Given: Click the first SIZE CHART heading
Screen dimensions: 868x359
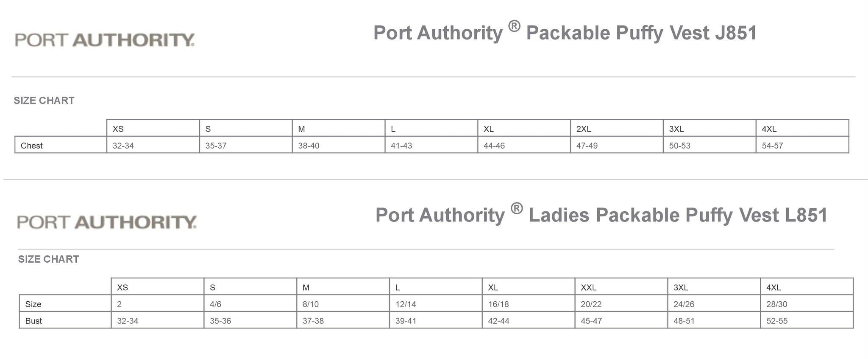Looking at the screenshot, I should click(44, 101).
